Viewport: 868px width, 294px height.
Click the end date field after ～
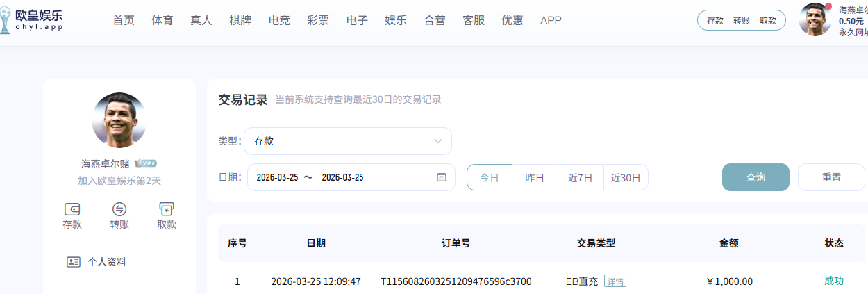342,177
